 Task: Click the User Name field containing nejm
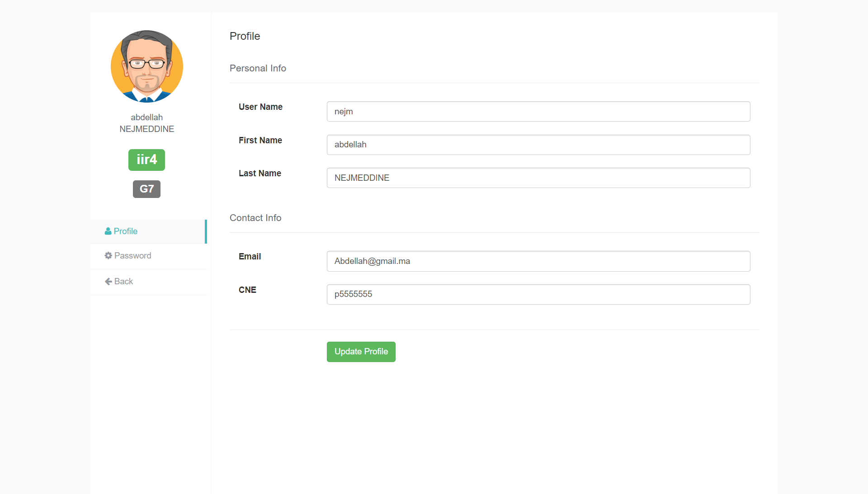538,111
